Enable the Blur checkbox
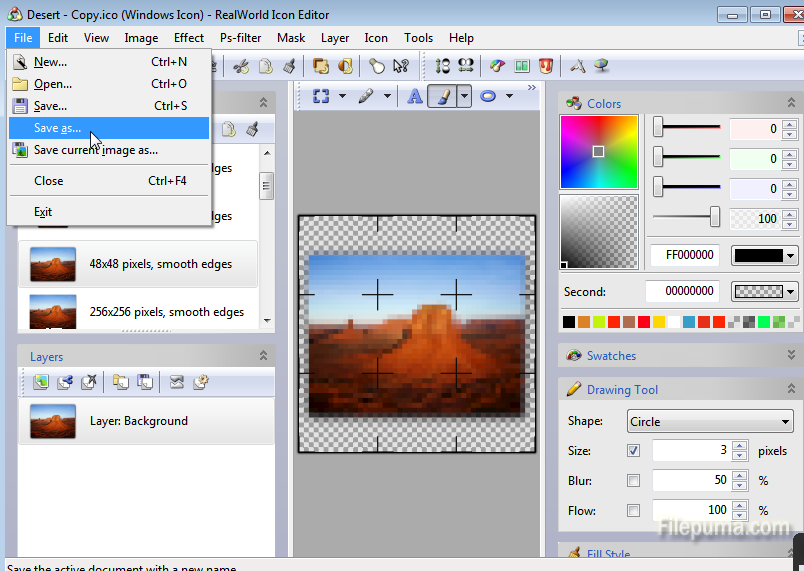This screenshot has height=571, width=804. click(x=633, y=481)
